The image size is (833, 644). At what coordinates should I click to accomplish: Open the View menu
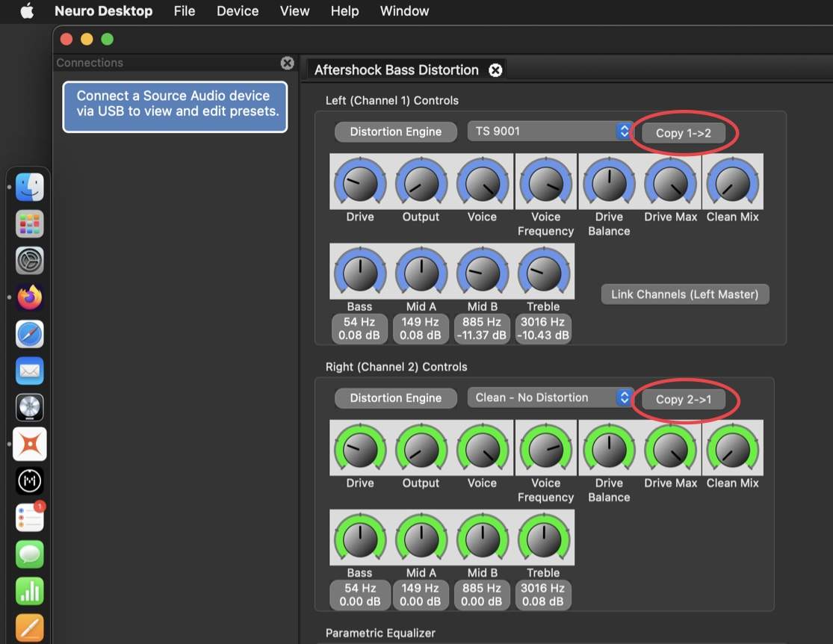point(295,10)
